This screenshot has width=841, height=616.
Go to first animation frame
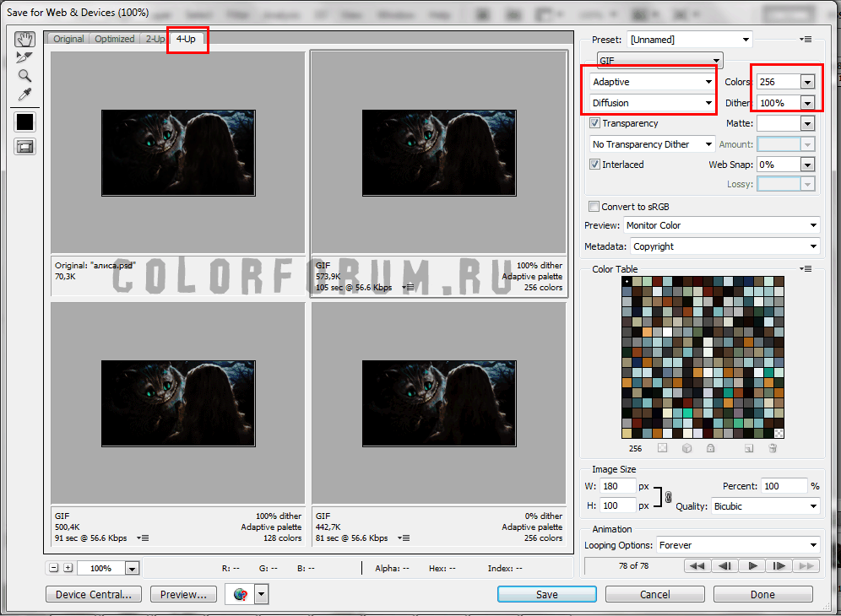point(697,565)
